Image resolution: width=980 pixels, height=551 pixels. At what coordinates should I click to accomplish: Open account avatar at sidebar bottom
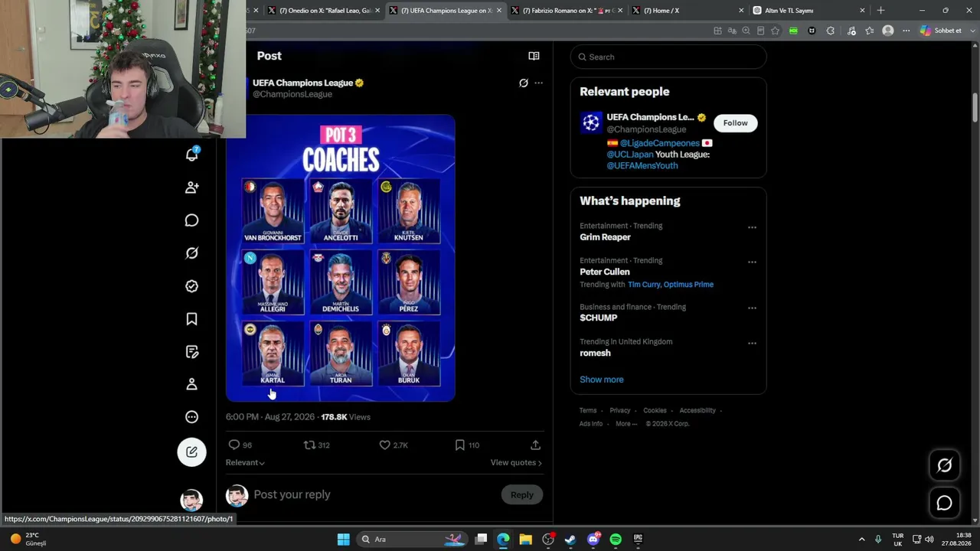coord(191,500)
